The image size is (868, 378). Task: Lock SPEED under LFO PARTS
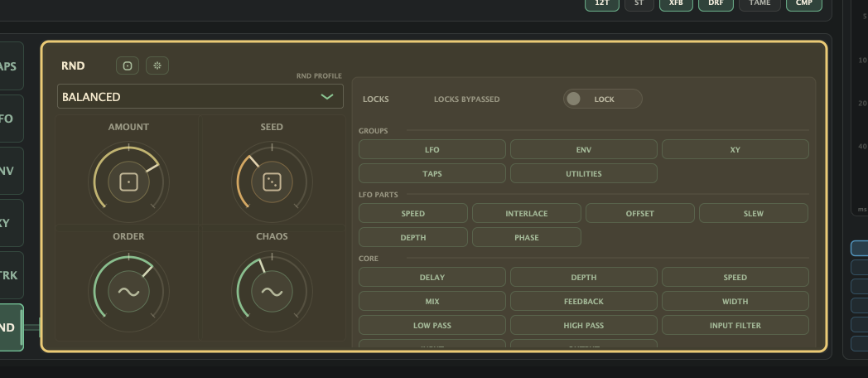click(x=413, y=213)
